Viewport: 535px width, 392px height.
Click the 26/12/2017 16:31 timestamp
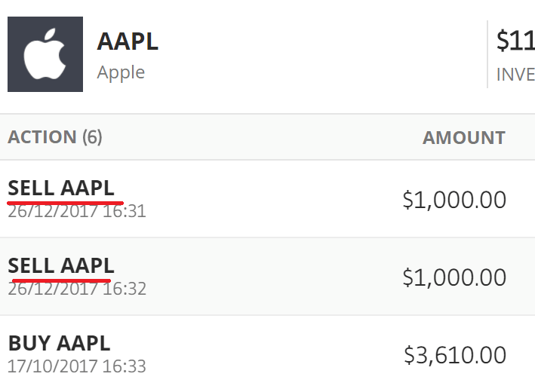(x=77, y=211)
